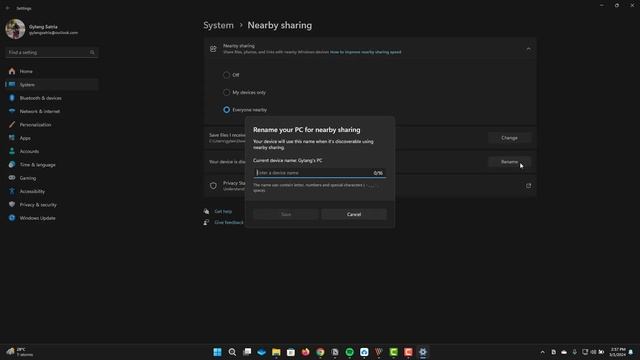The image size is (640, 360).
Task: Select My devices only option
Action: pyautogui.click(x=227, y=93)
